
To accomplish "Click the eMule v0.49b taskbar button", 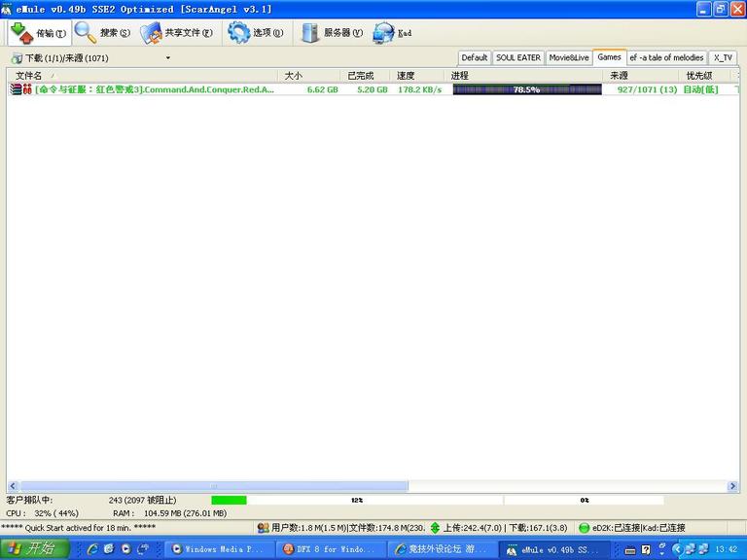I will [x=554, y=550].
